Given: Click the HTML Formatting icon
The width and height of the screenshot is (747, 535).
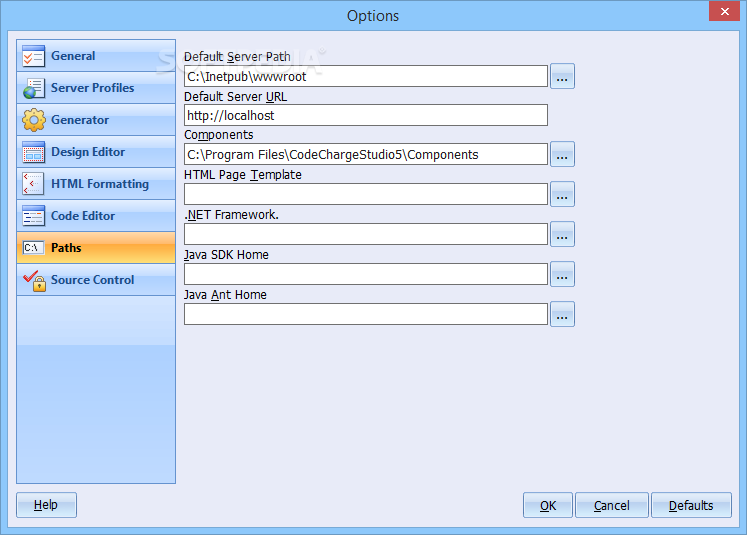Looking at the screenshot, I should click(34, 184).
